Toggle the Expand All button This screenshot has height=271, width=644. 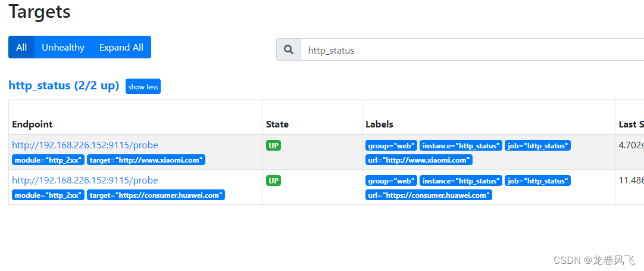[121, 47]
